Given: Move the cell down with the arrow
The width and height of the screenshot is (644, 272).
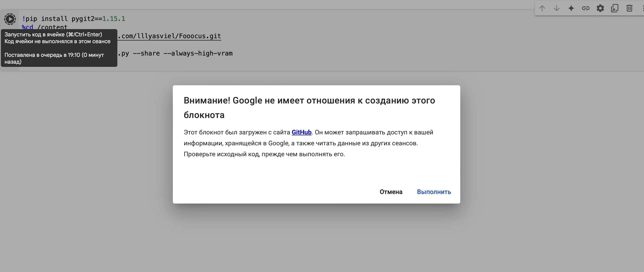Looking at the screenshot, I should 556,8.
